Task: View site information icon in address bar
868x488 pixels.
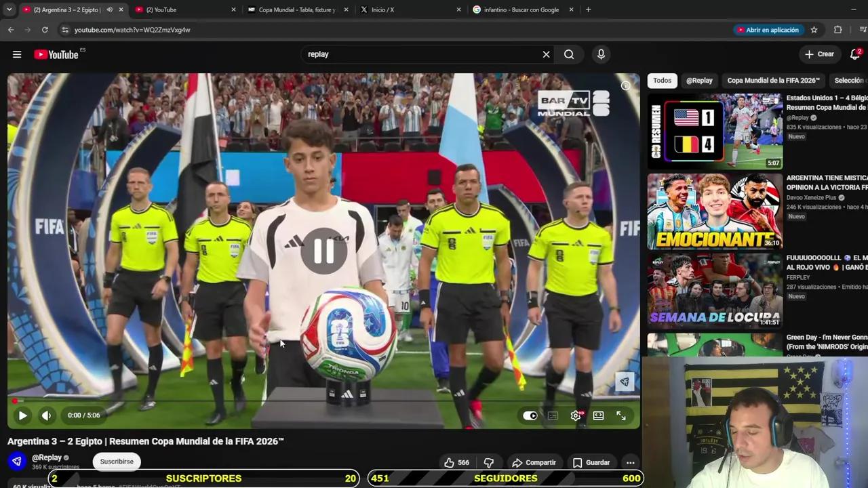Action: pos(65,30)
